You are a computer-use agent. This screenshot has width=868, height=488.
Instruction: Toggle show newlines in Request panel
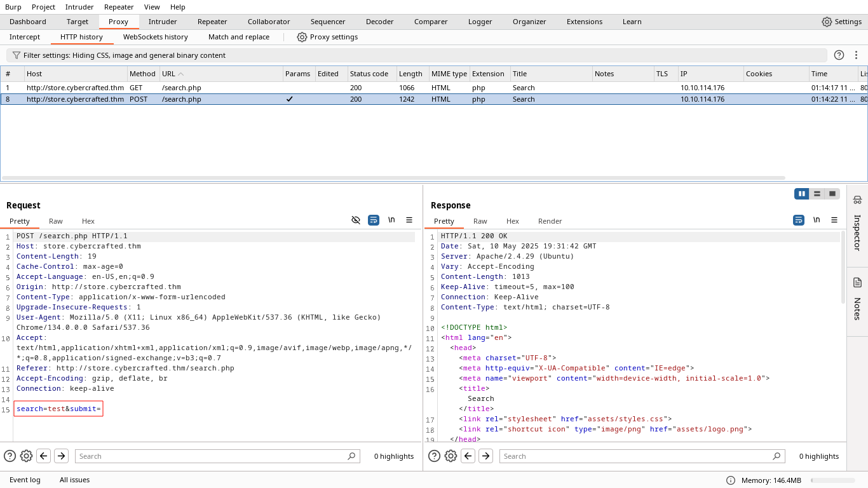coord(391,220)
